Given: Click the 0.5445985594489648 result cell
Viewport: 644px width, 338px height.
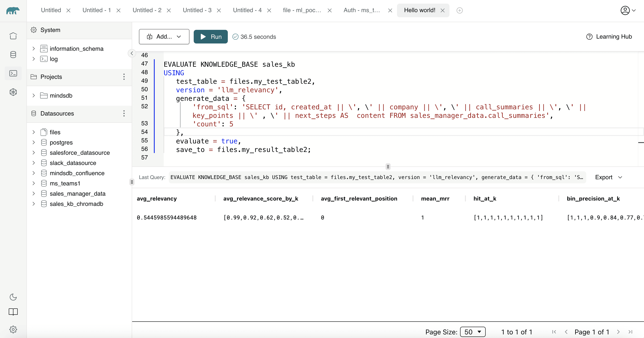Looking at the screenshot, I should point(166,218).
